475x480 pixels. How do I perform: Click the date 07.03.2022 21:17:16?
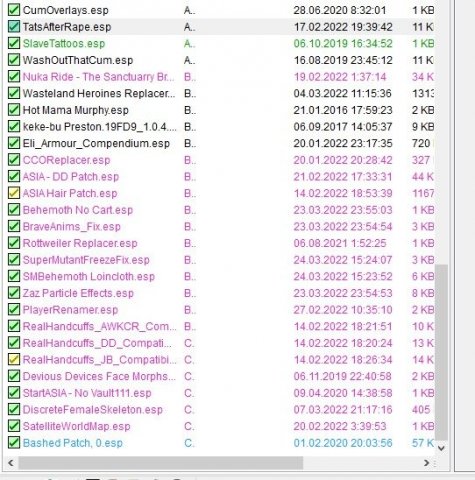pyautogui.click(x=343, y=410)
